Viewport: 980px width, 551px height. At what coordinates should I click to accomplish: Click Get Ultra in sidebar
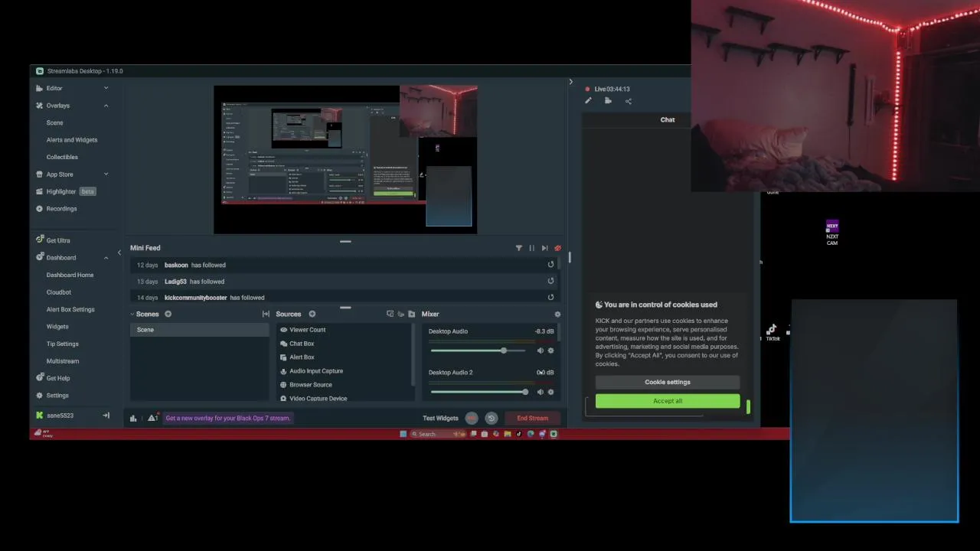(58, 240)
